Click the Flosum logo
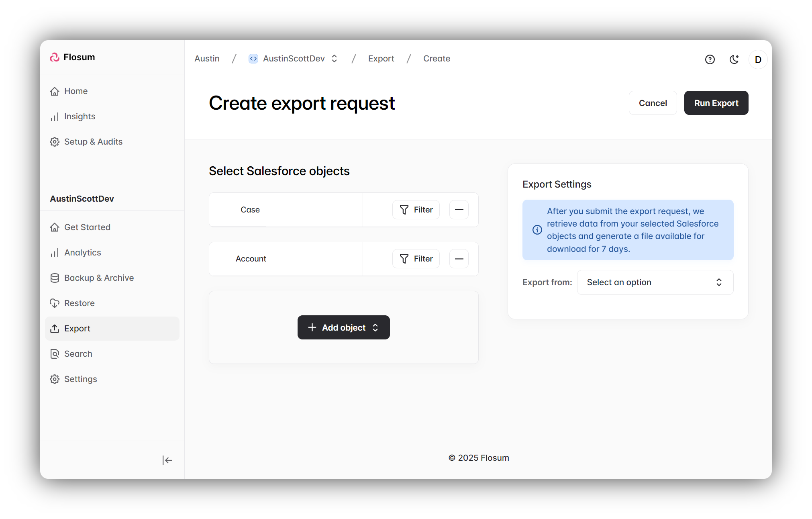This screenshot has width=812, height=519. click(73, 57)
